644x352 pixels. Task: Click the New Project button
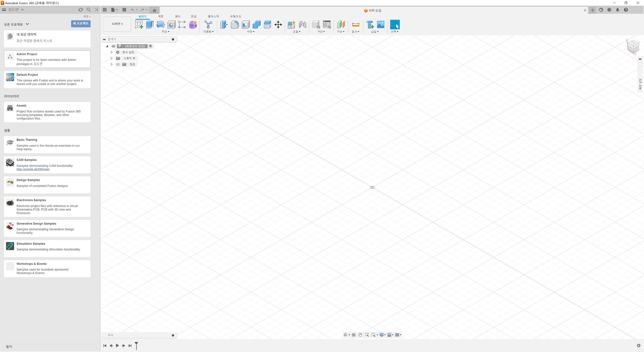(x=81, y=23)
